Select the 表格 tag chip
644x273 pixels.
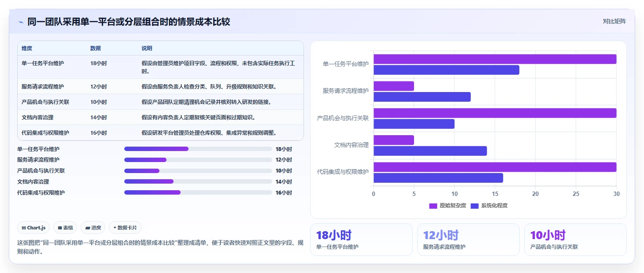point(65,228)
